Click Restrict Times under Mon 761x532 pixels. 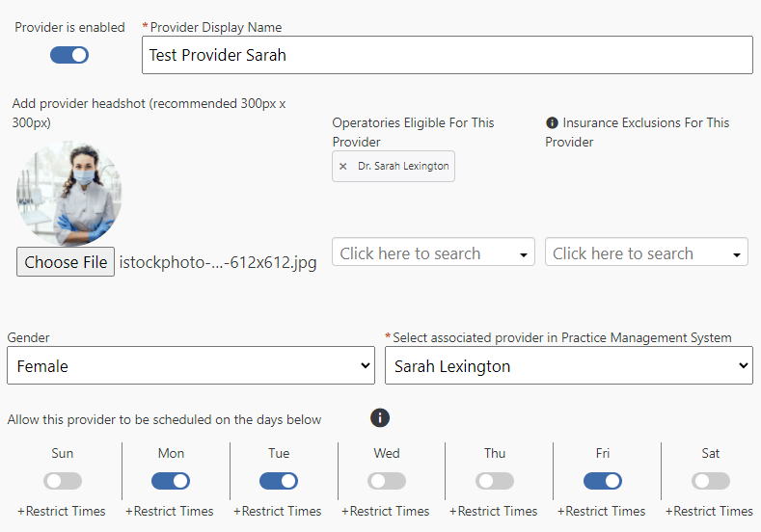170,511
